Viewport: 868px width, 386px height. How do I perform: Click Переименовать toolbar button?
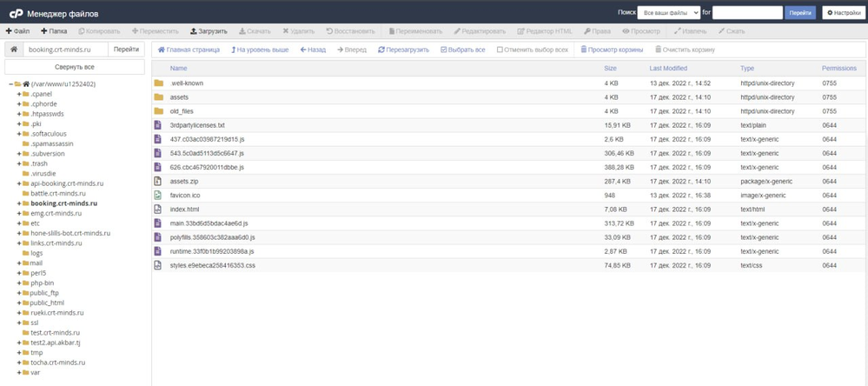[x=415, y=31]
